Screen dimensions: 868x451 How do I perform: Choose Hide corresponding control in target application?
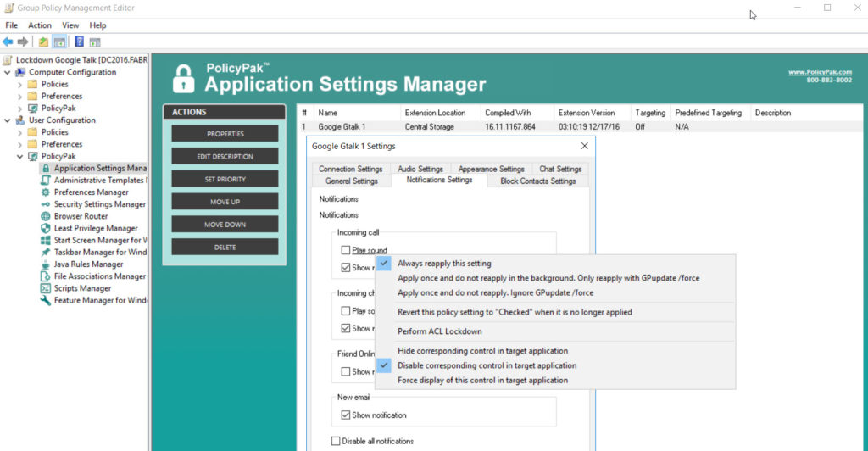(x=555, y=351)
